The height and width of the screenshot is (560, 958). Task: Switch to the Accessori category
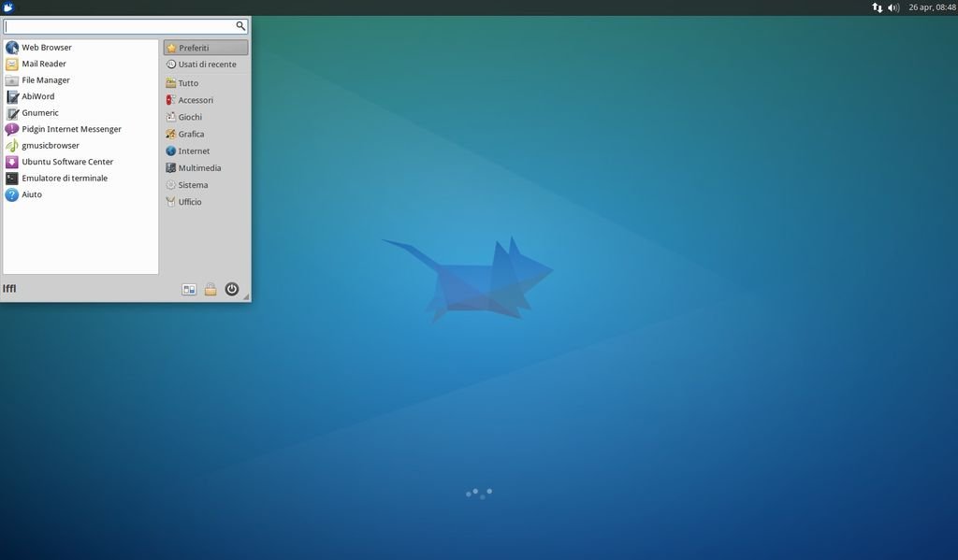(x=196, y=100)
